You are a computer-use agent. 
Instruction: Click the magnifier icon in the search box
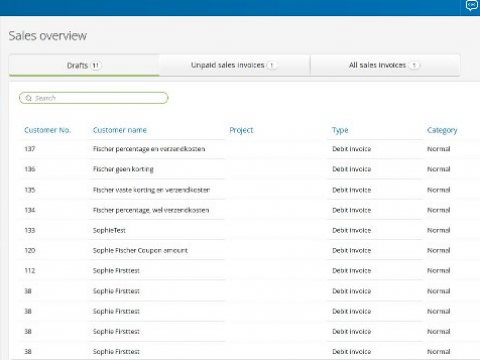tap(29, 98)
